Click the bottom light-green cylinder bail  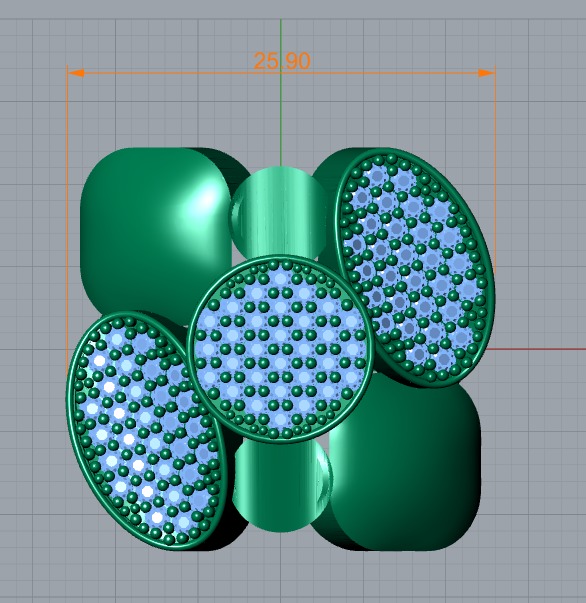282,485
